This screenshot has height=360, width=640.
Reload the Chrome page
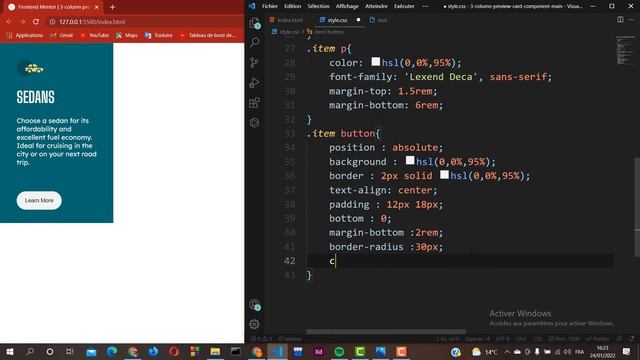(x=36, y=22)
